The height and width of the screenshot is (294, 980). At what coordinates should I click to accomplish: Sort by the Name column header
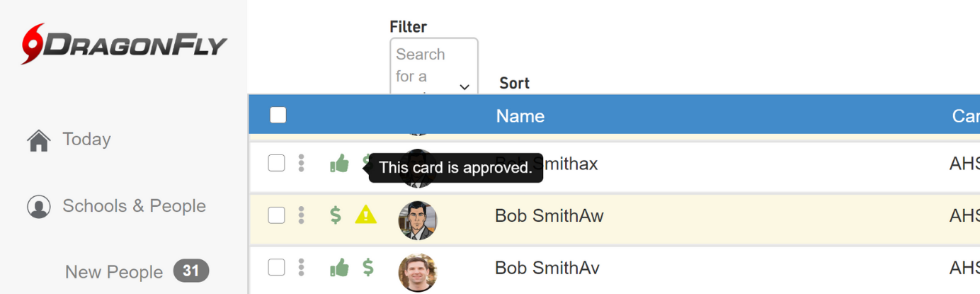click(520, 116)
